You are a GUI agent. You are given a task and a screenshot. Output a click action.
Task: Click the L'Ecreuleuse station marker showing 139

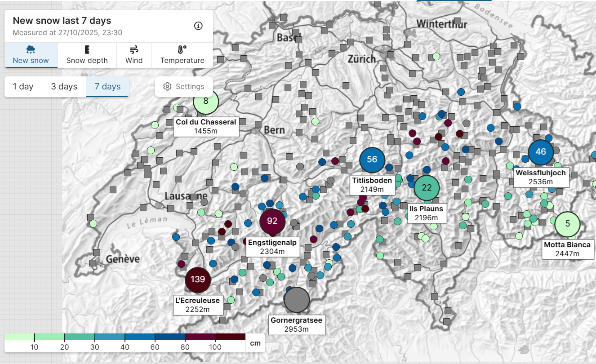198,279
